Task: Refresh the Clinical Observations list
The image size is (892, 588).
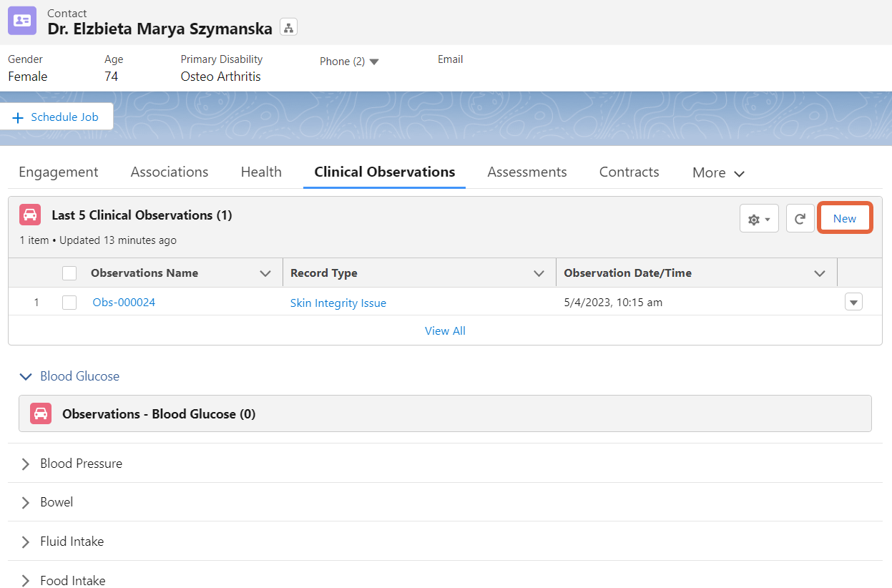Action: (x=800, y=218)
